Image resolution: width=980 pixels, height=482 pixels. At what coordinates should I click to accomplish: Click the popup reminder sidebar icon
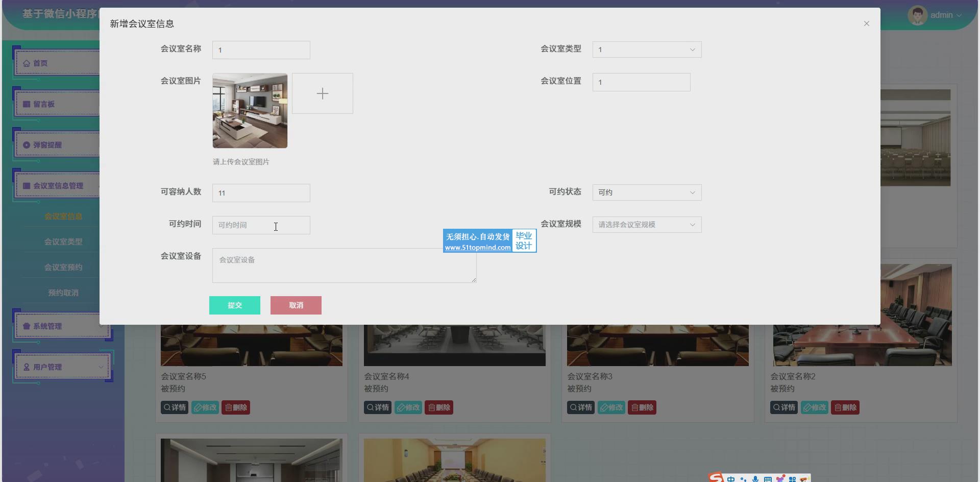click(27, 145)
